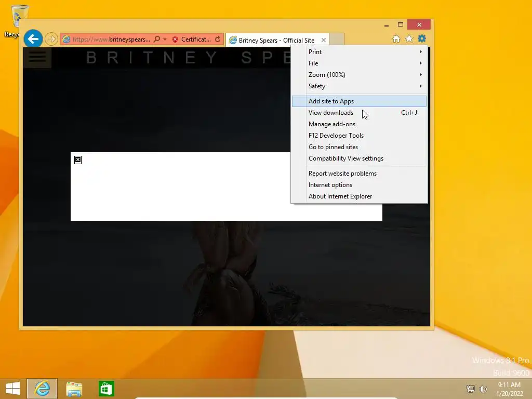Click the Tools gear icon

422,38
